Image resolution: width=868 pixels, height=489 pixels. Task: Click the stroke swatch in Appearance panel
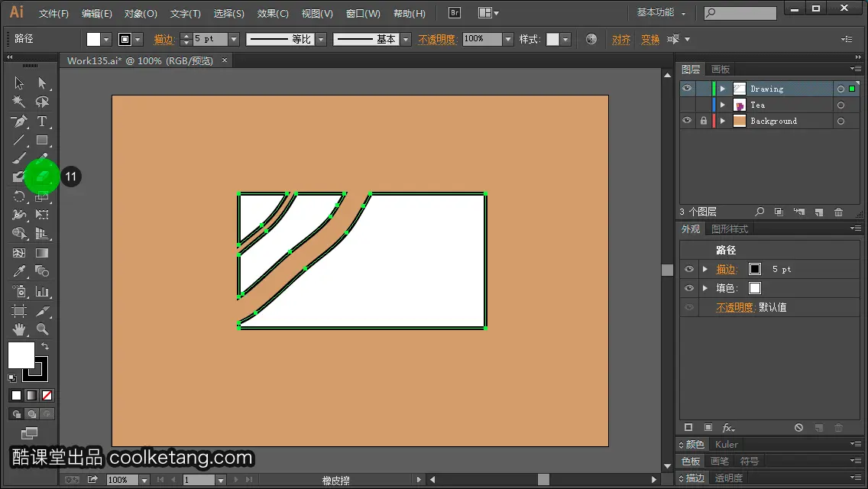pos(754,269)
